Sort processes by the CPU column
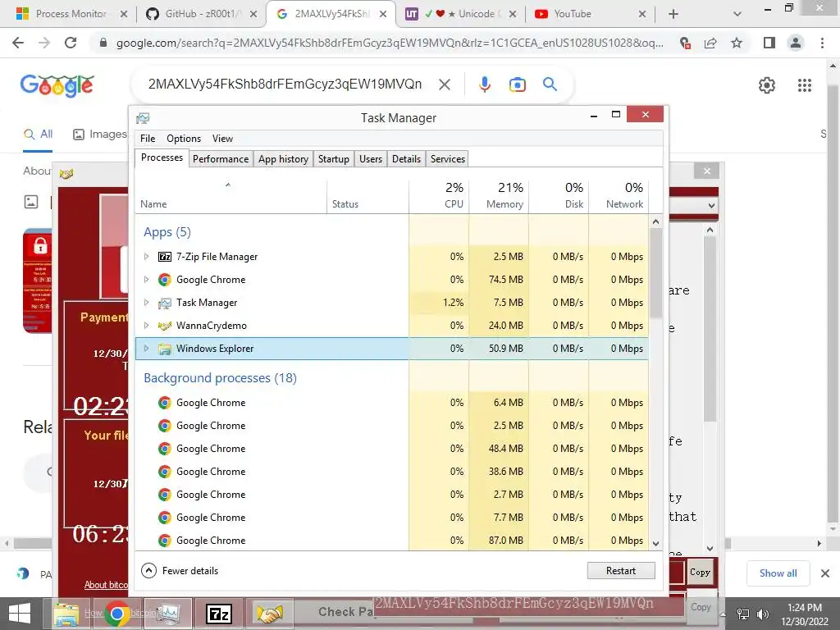 click(x=440, y=196)
